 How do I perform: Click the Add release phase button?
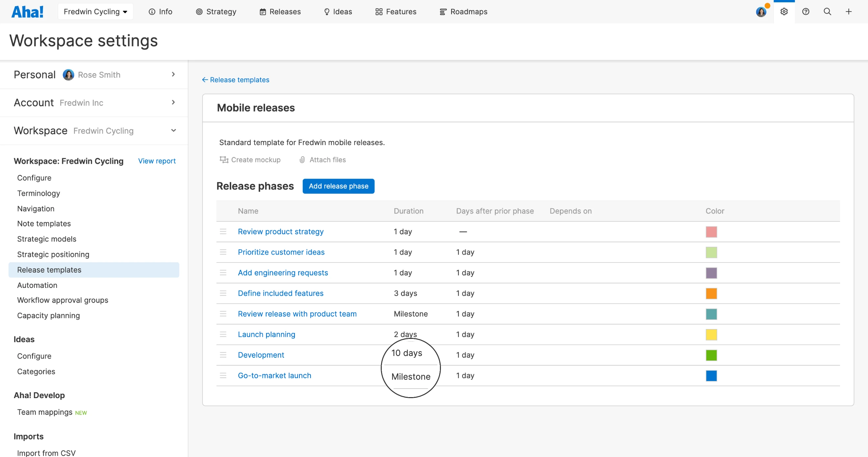(338, 186)
